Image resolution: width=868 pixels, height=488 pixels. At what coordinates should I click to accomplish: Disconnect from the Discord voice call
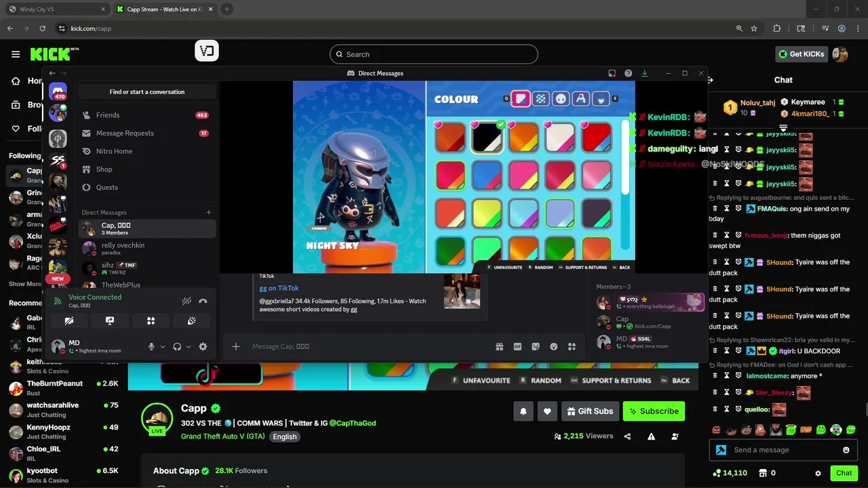coord(203,301)
